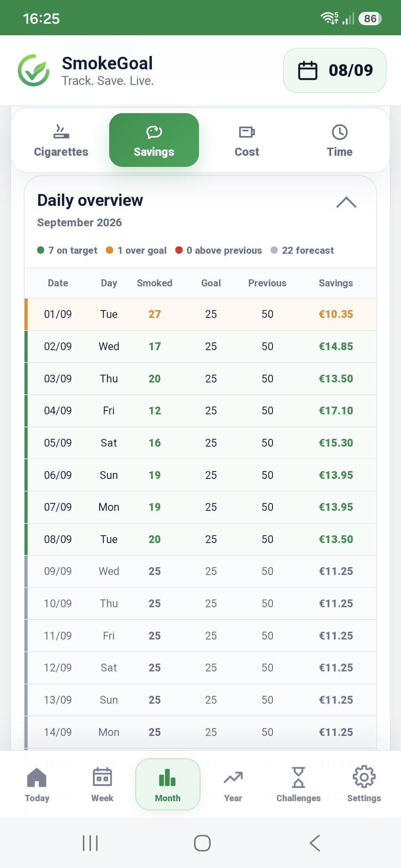Go to the Today home screen
401x868 pixels.
tap(37, 784)
